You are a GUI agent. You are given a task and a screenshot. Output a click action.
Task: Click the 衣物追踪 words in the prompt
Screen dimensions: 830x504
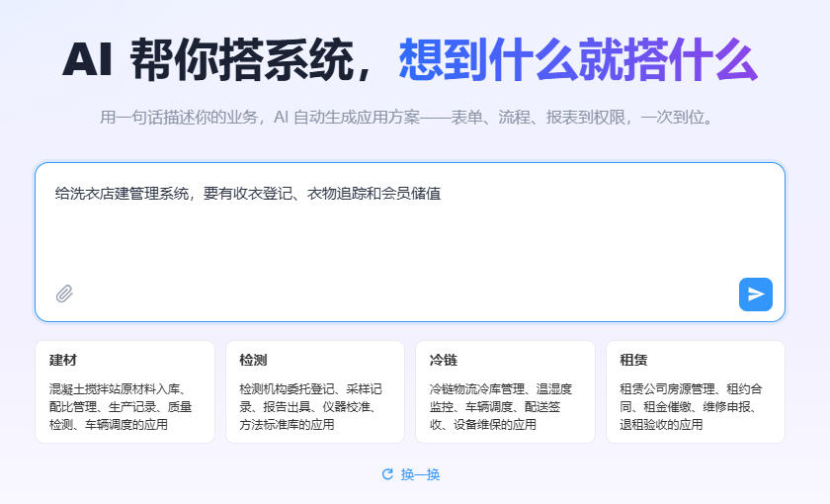(337, 194)
